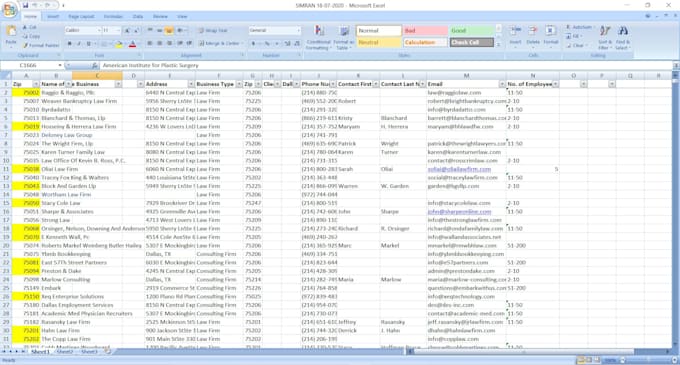Viewport: 680px width, 365px height.
Task: Apply the Good cell style
Action: pyautogui.click(x=471, y=31)
